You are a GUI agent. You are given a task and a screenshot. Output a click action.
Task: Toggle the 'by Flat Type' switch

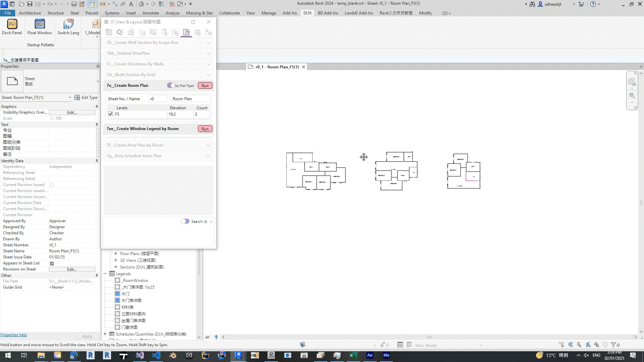point(171,85)
